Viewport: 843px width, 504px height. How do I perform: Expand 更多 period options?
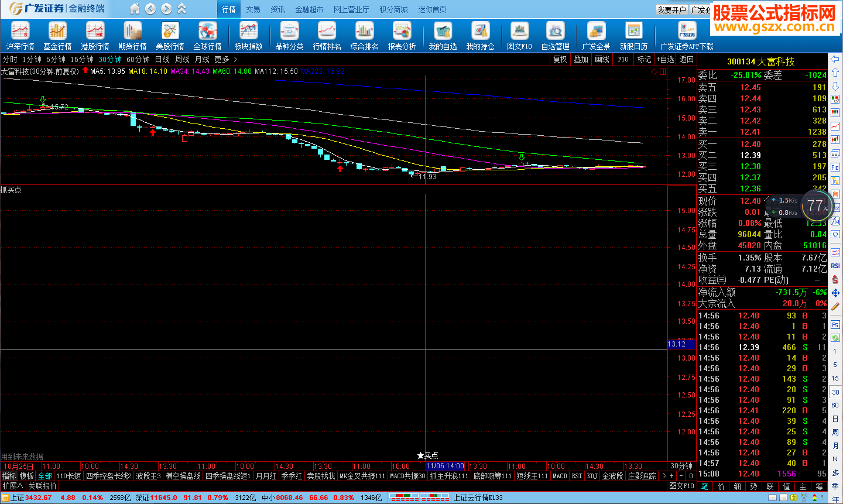pos(225,59)
